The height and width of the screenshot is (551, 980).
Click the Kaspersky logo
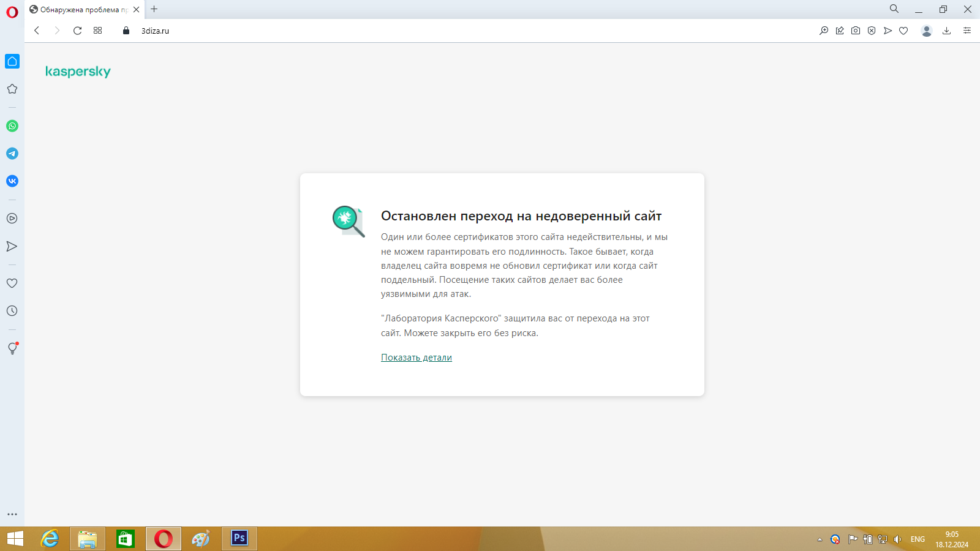pyautogui.click(x=78, y=72)
